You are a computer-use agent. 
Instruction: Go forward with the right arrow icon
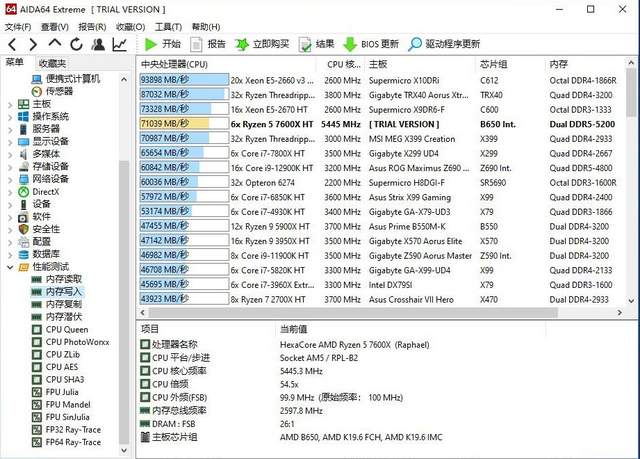(x=33, y=44)
